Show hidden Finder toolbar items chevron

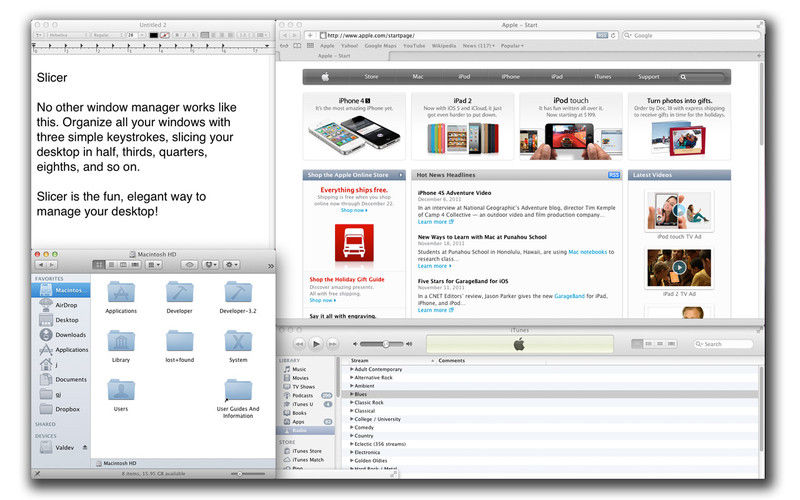click(270, 266)
